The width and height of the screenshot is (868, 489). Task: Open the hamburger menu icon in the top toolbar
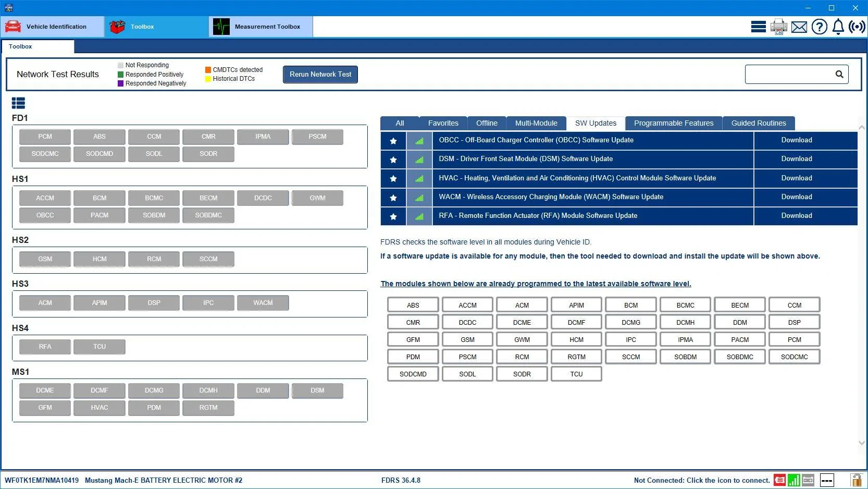tap(758, 27)
